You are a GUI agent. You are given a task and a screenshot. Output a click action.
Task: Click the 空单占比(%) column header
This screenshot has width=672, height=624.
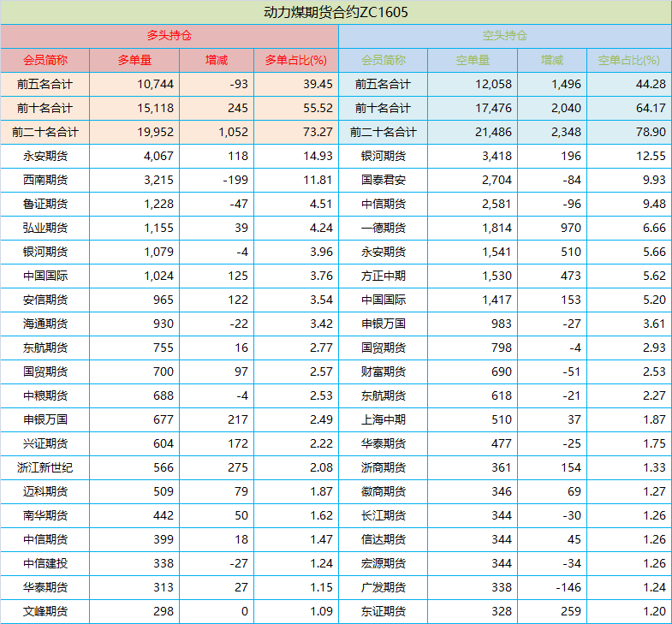pos(628,60)
